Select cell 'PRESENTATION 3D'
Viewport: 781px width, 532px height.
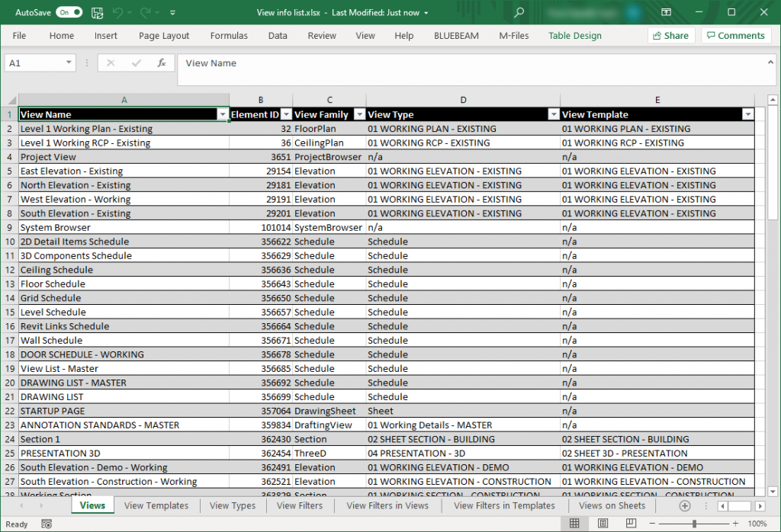point(124,453)
